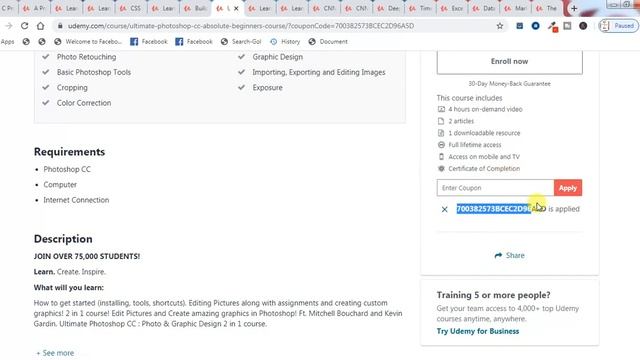Click the extension icon with red badge
This screenshot has width=640, height=360.
[x=553, y=27]
